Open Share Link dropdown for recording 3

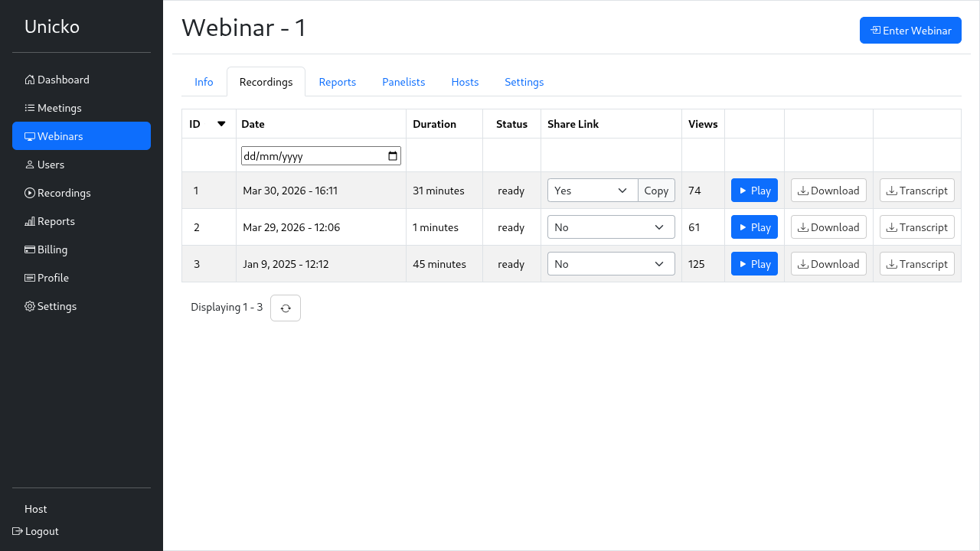tap(611, 264)
